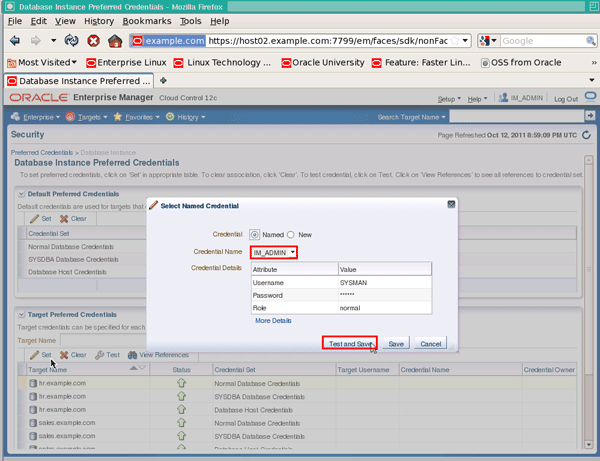Click the browser Back arrow

(17, 42)
